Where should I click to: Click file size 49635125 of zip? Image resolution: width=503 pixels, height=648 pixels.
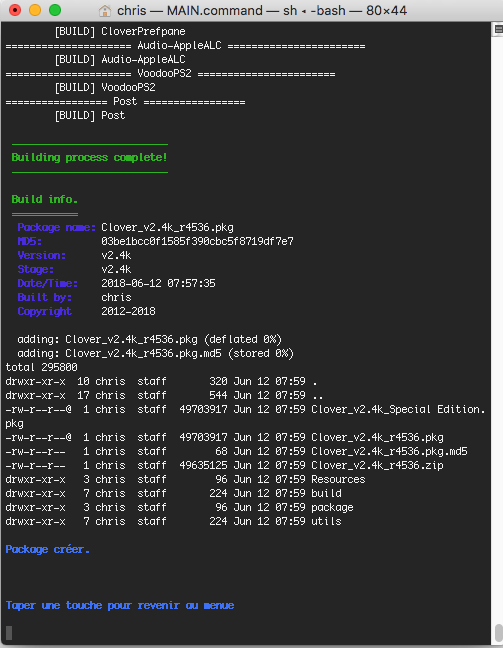click(203, 465)
